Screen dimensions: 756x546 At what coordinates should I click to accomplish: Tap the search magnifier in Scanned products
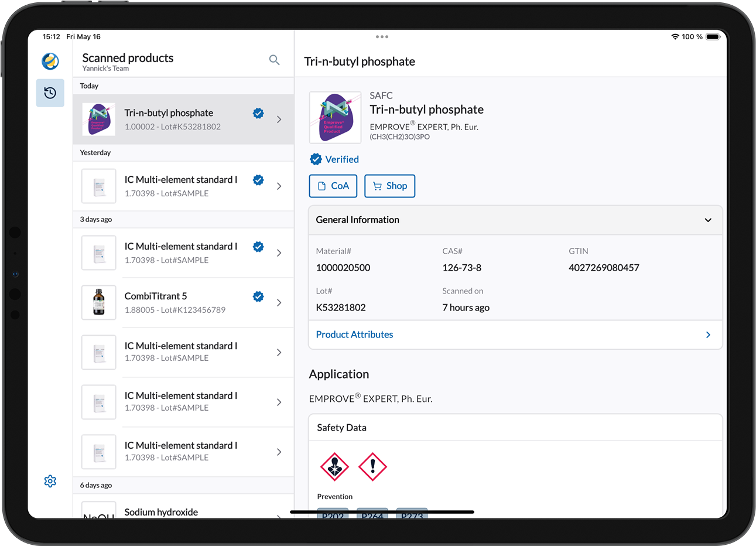pos(274,60)
